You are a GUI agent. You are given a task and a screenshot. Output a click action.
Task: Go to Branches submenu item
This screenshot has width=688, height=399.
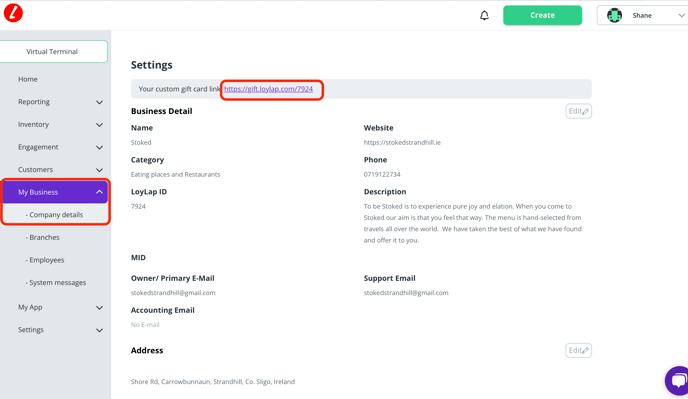point(43,237)
